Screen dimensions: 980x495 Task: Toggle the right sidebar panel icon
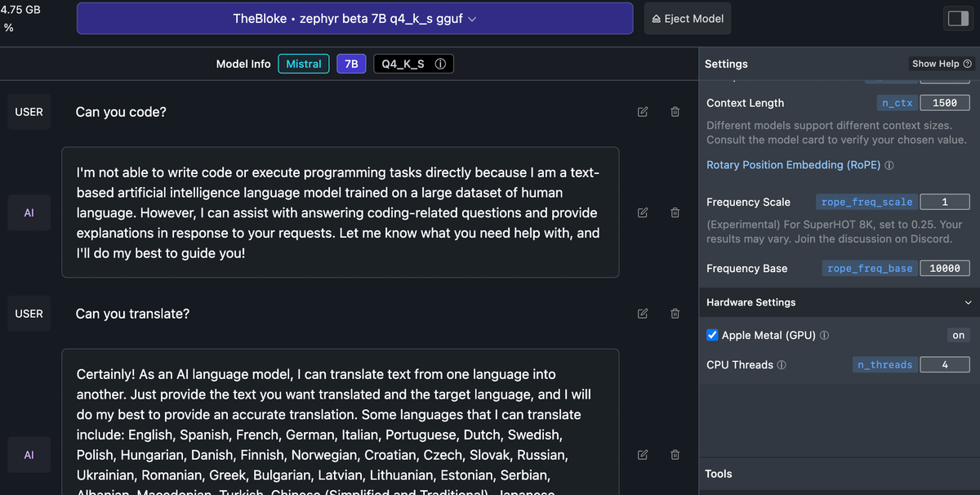956,19
